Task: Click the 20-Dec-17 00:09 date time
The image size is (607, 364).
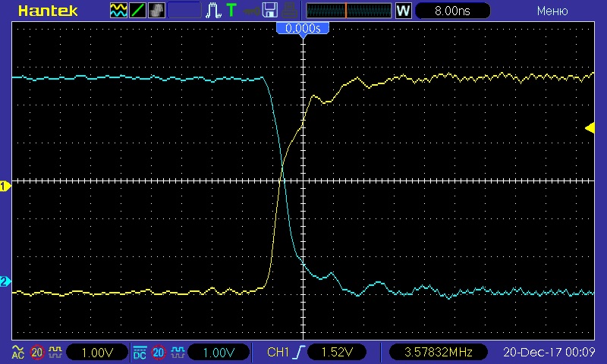Action: point(549,352)
